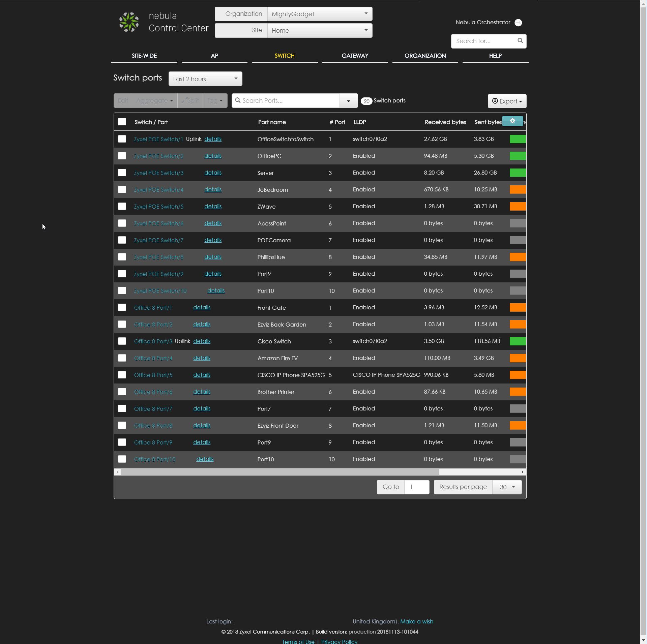647x644 pixels.
Task: Expand the Last 2 hours time range dropdown
Action: (205, 79)
